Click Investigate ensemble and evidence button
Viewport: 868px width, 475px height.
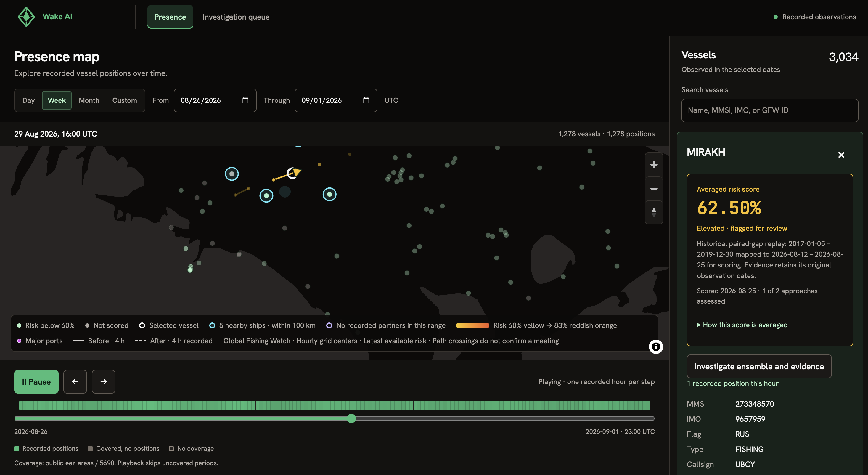pos(759,366)
